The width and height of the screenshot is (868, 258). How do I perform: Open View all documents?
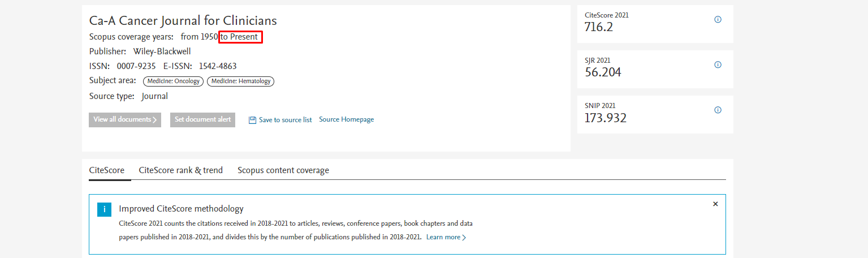coord(125,119)
